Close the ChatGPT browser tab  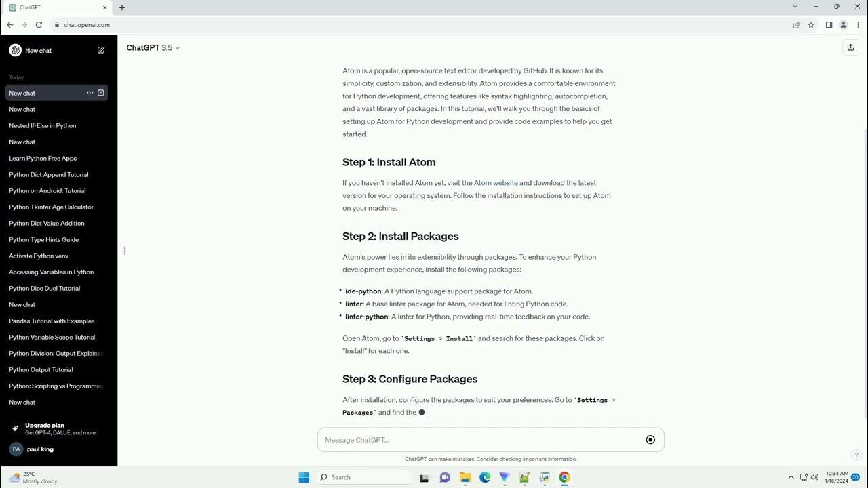[x=104, y=7]
